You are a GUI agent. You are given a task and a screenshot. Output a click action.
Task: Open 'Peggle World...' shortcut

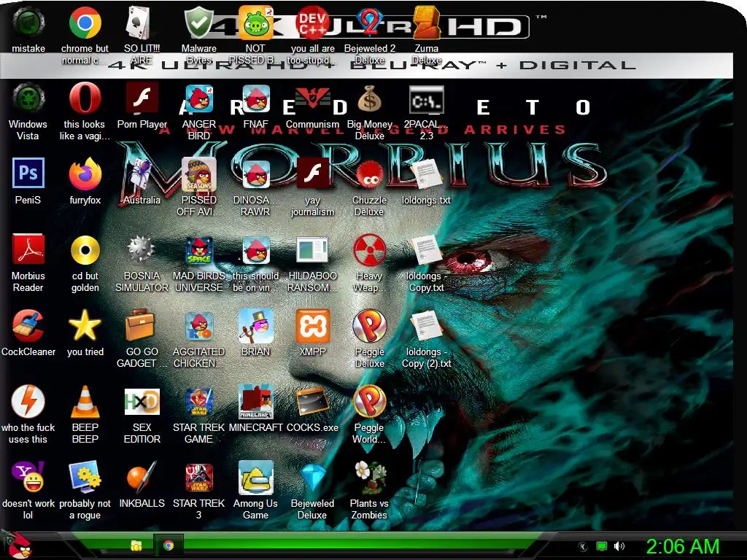point(369,402)
